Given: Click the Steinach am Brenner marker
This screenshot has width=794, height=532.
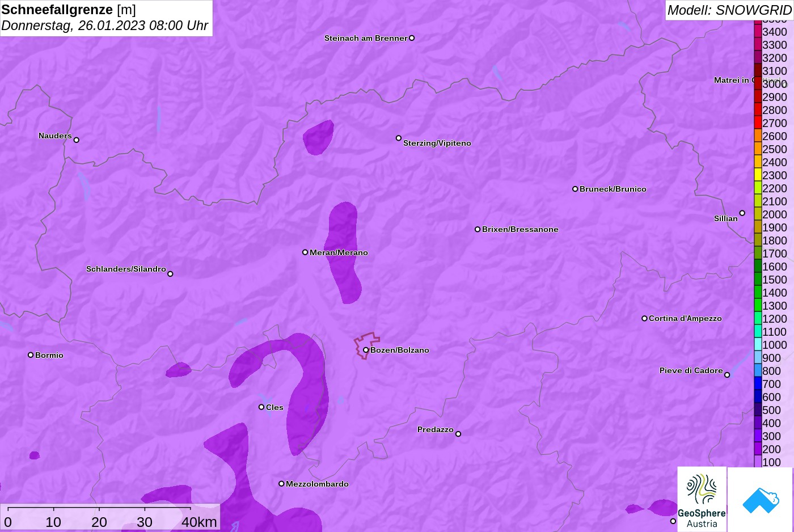Looking at the screenshot, I should (412, 38).
